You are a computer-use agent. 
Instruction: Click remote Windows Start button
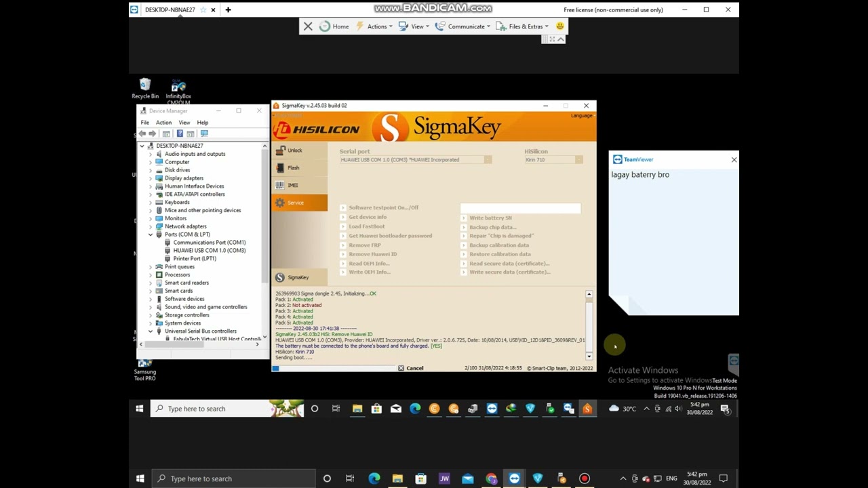pyautogui.click(x=139, y=409)
